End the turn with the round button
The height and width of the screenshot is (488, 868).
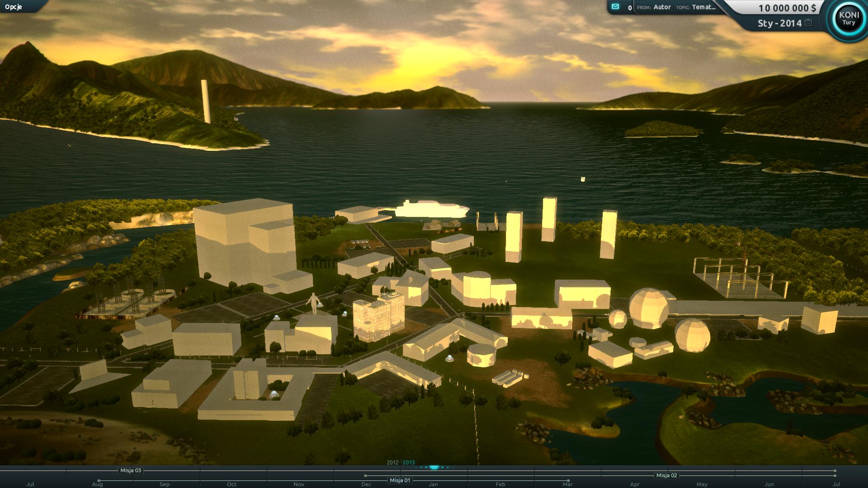[849, 18]
